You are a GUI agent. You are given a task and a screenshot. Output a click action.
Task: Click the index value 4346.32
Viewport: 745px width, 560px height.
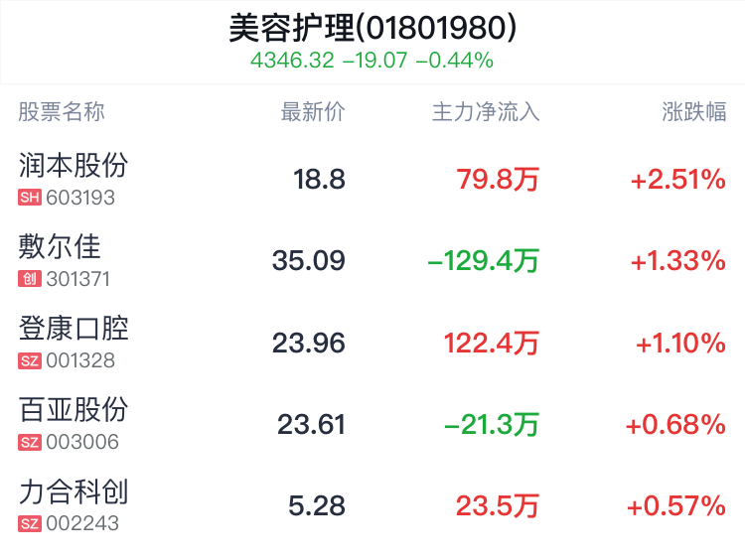[x=292, y=61]
